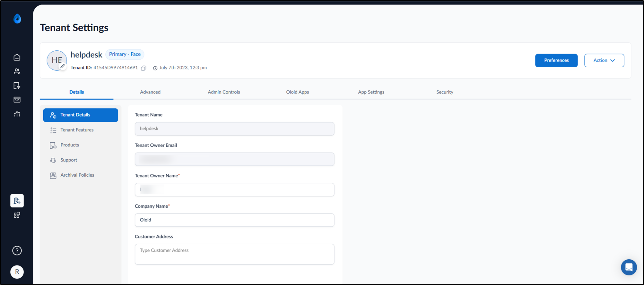Edit the HE tenant avatar pencil icon
Screen dimensions: 644x285
click(63, 66)
